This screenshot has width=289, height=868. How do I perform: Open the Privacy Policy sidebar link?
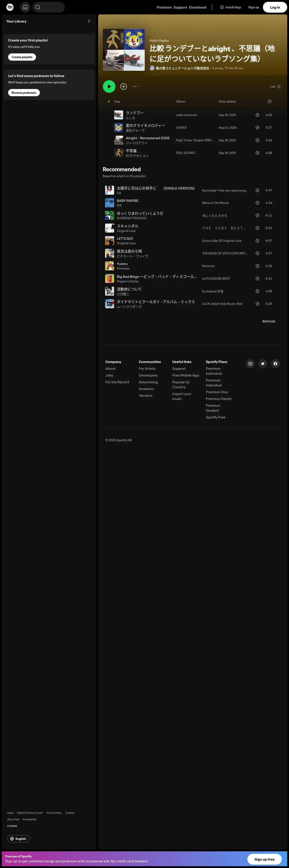(54, 813)
